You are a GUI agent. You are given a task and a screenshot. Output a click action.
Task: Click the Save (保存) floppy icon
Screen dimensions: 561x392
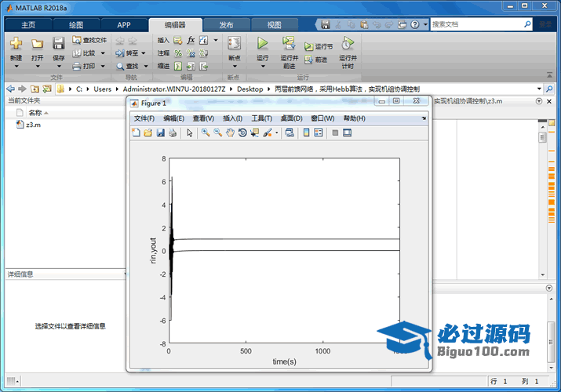pos(58,43)
